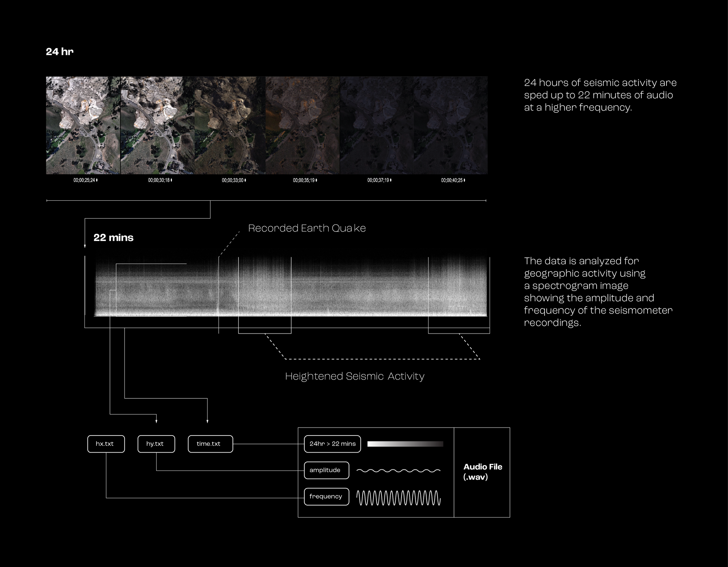Screen dimensions: 728x567
Task: Select the amplitude label box
Action: [x=326, y=470]
